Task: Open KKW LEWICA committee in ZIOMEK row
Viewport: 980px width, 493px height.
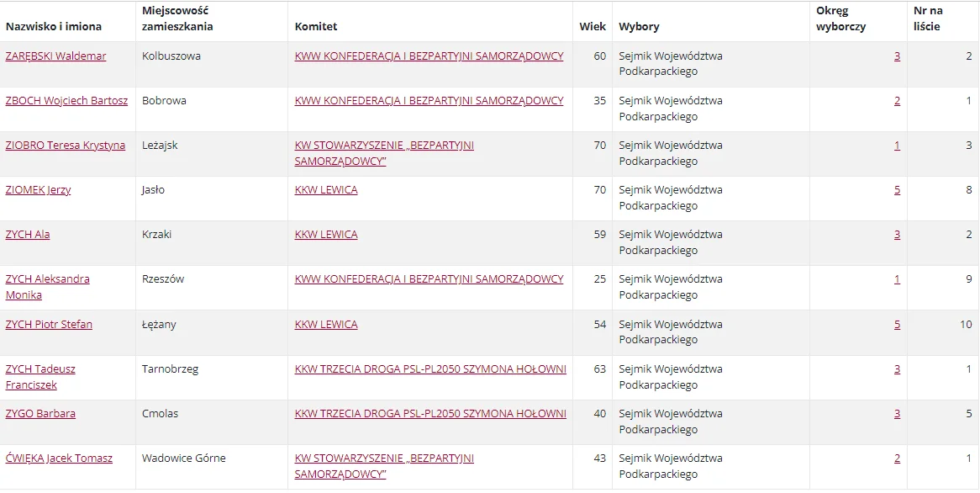Action: (x=326, y=189)
